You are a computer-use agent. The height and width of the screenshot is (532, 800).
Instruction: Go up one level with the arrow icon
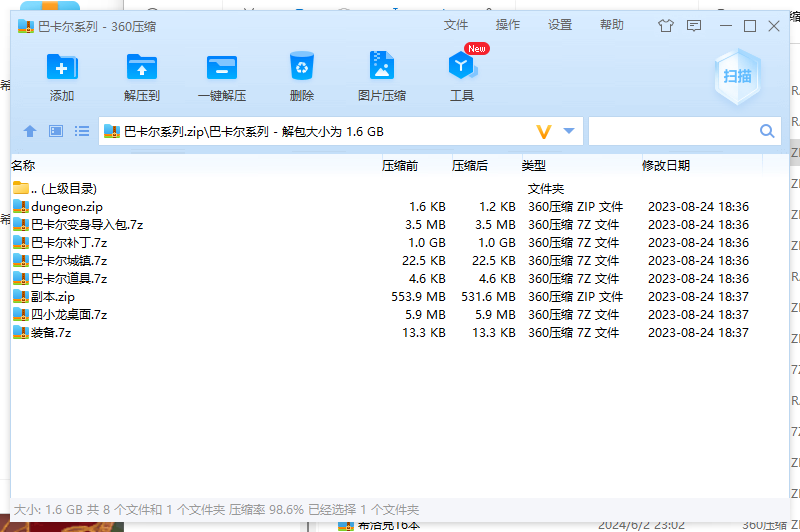30,131
